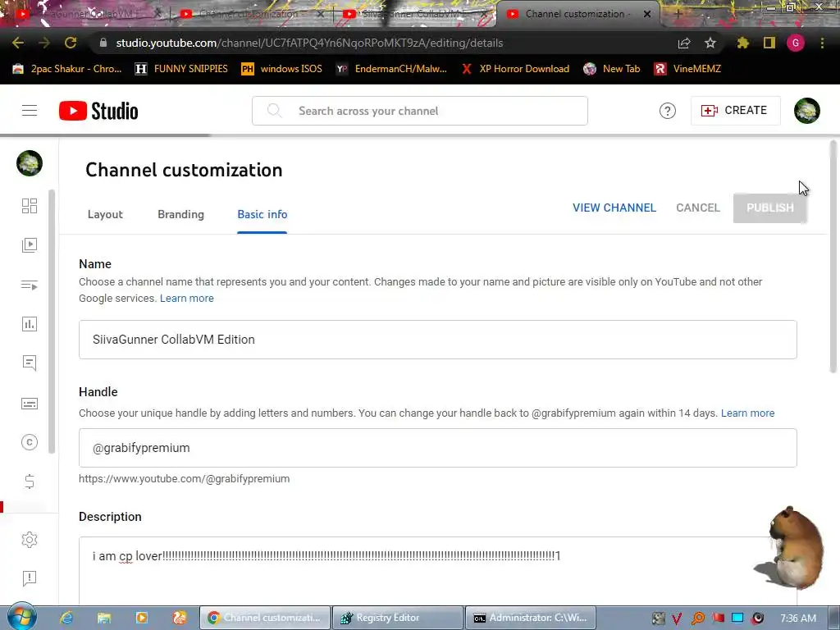Click the VIEW CHANNEL link
Viewport: 840px width, 630px height.
(614, 208)
